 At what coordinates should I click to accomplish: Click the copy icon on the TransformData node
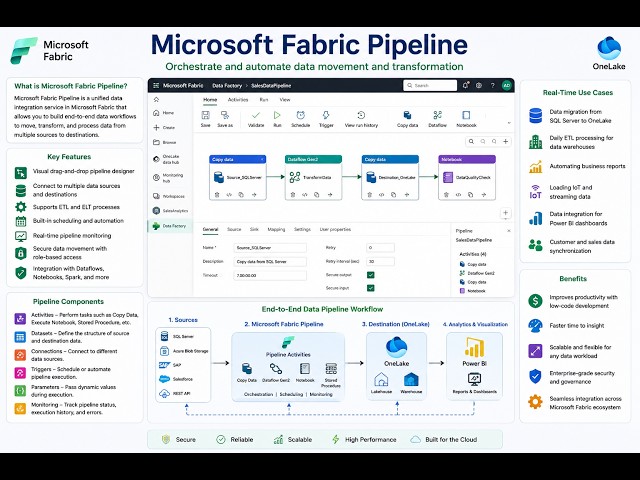pyautogui.click(x=317, y=195)
